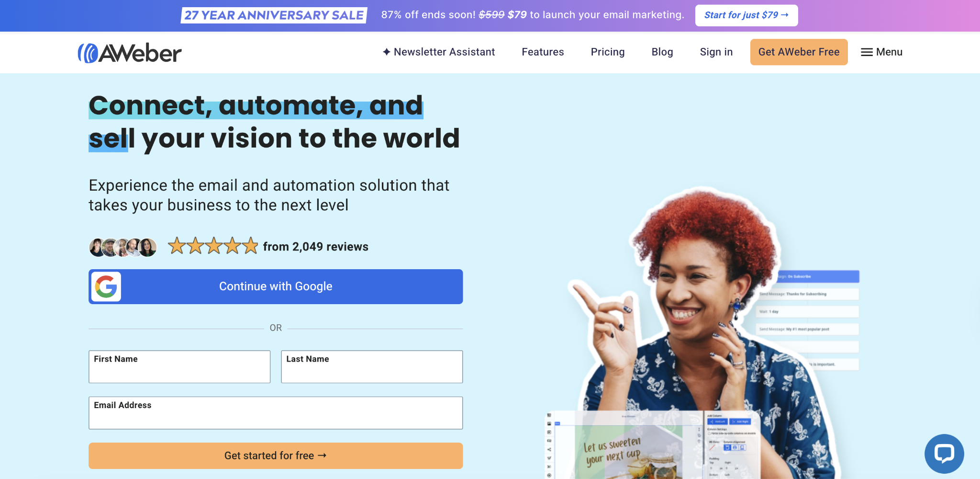Click the from 2,049 reviews text

click(x=315, y=247)
